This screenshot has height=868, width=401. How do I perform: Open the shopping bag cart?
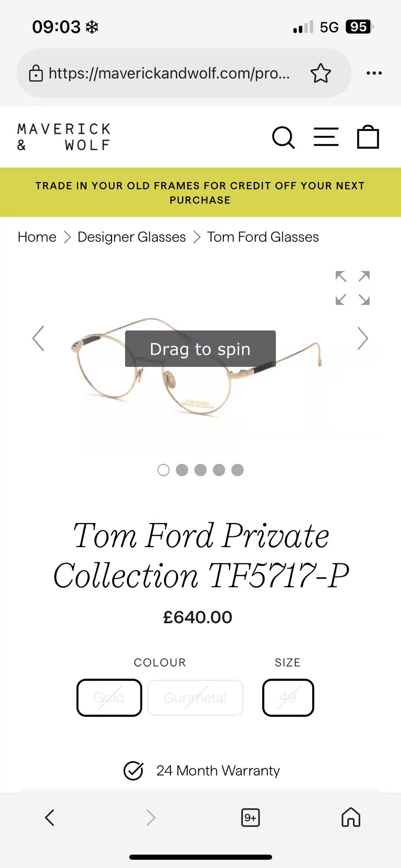[368, 137]
